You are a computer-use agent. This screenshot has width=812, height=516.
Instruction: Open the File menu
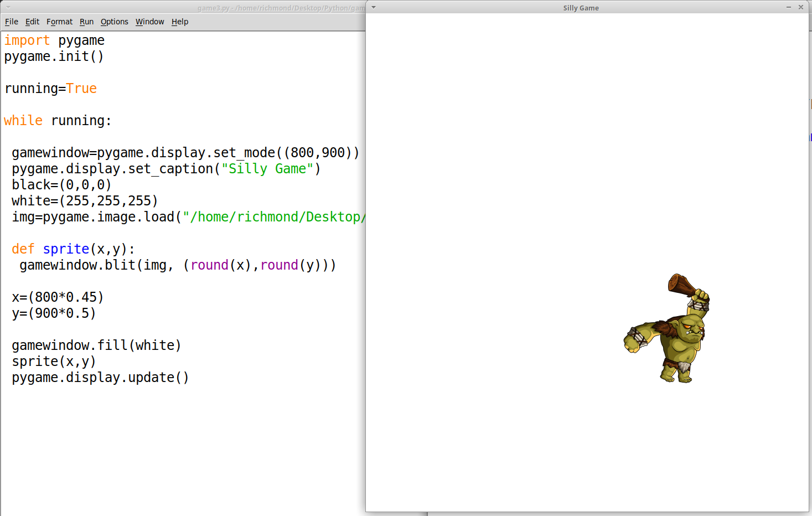12,22
